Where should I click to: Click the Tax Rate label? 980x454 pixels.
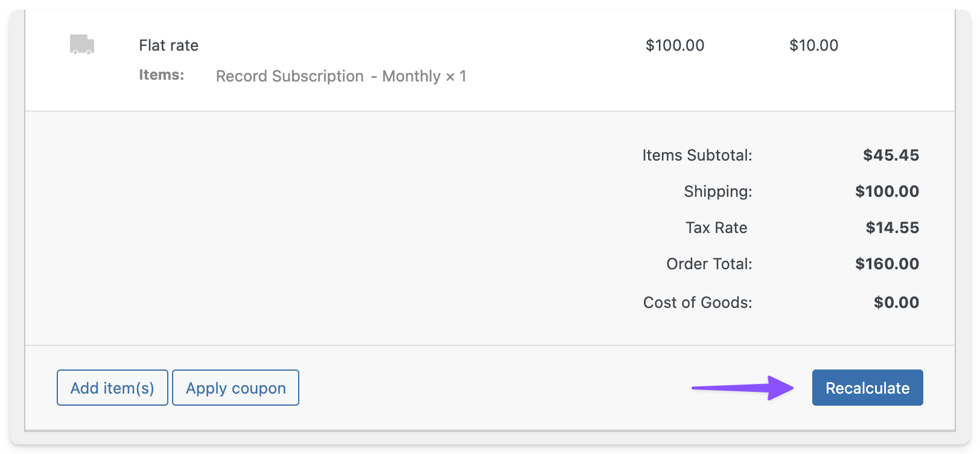(x=716, y=228)
